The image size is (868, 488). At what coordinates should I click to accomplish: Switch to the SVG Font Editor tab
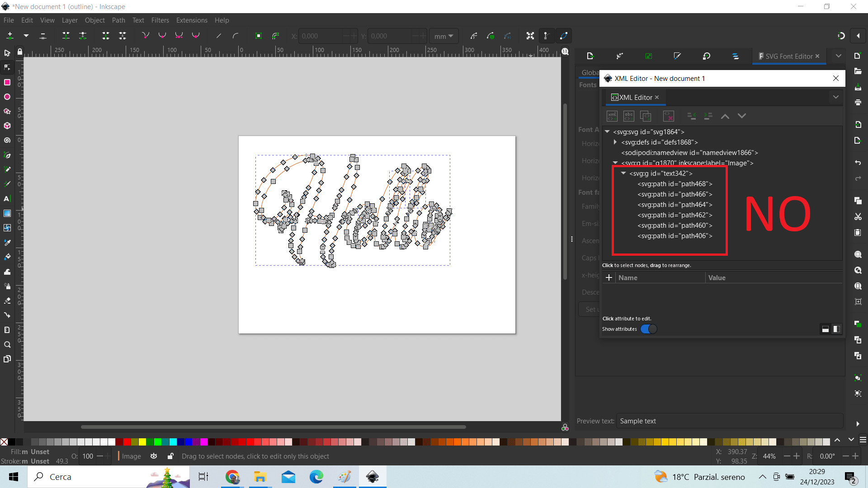click(x=788, y=56)
